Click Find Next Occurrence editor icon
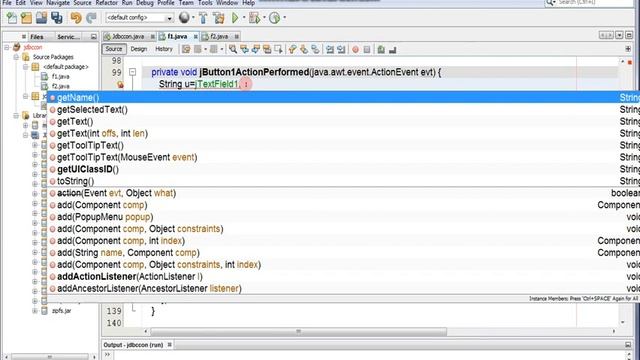 click(x=256, y=49)
